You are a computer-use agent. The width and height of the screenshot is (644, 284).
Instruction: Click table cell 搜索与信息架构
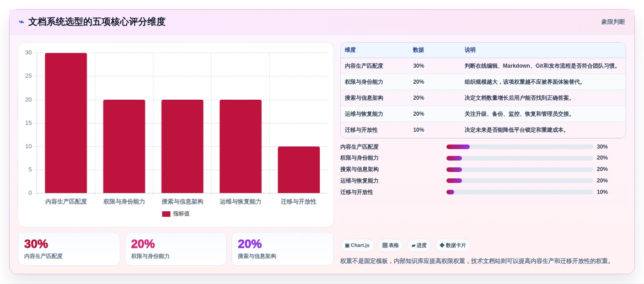[364, 98]
